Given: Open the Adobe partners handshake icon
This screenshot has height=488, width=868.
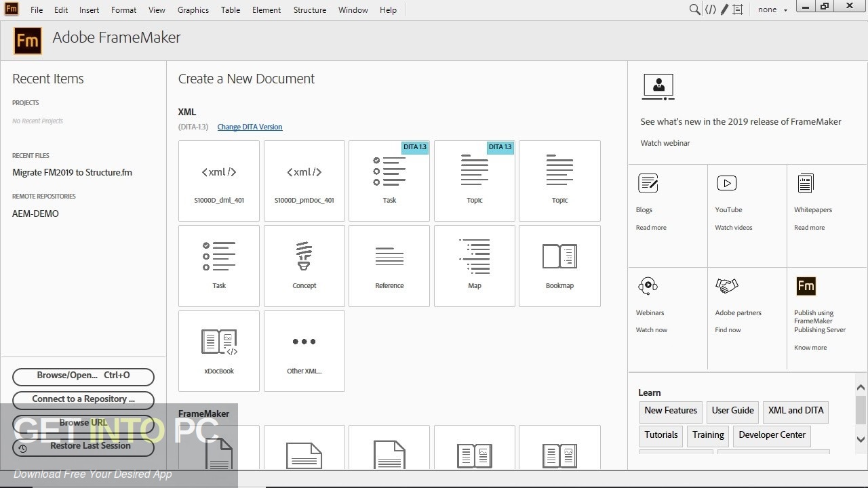Looking at the screenshot, I should click(x=727, y=286).
